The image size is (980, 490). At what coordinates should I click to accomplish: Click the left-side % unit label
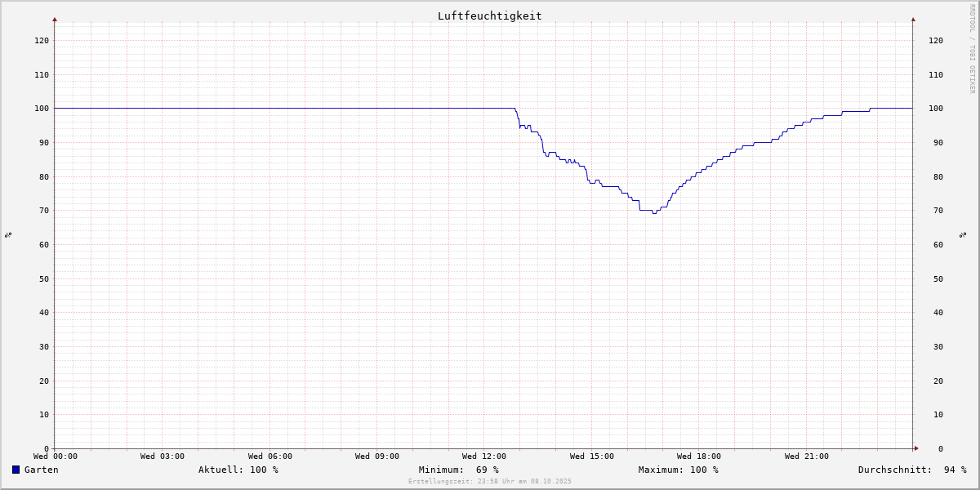[x=8, y=235]
